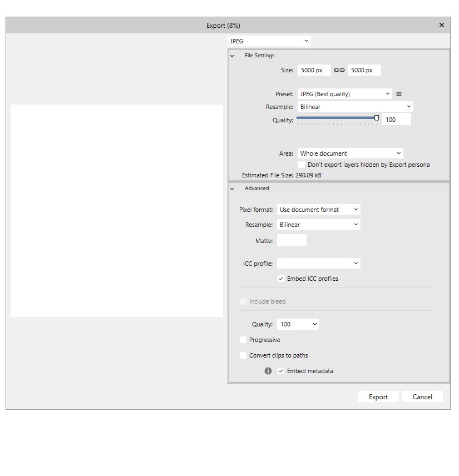Click the Export (8%) title text
The width and height of the screenshot is (459, 476).
[x=223, y=26]
